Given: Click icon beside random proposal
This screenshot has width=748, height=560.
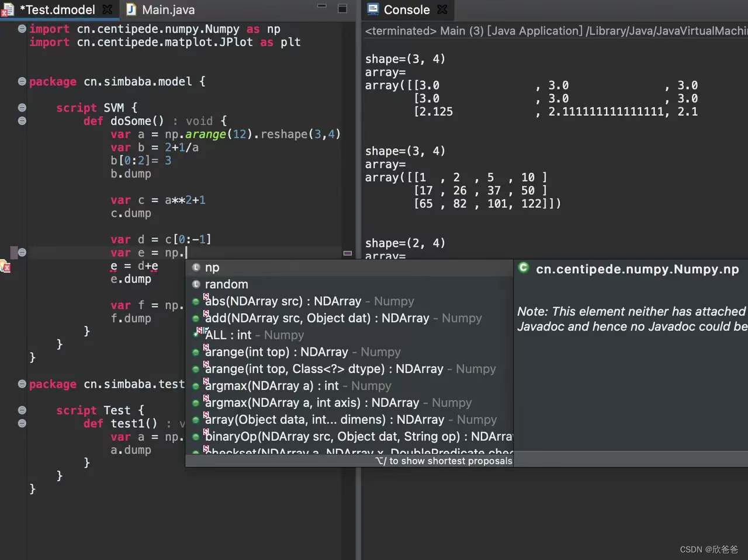Looking at the screenshot, I should click(196, 284).
